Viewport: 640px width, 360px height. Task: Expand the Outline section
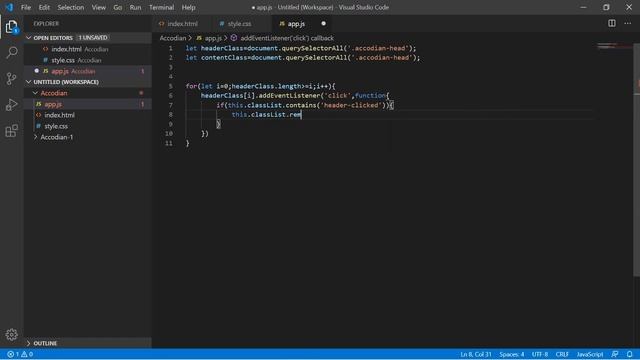tap(88, 343)
